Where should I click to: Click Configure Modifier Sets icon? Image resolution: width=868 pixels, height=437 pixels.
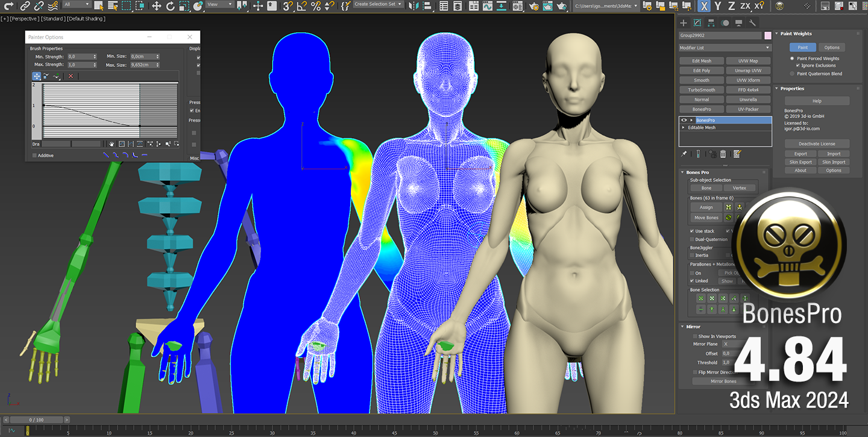coord(737,154)
